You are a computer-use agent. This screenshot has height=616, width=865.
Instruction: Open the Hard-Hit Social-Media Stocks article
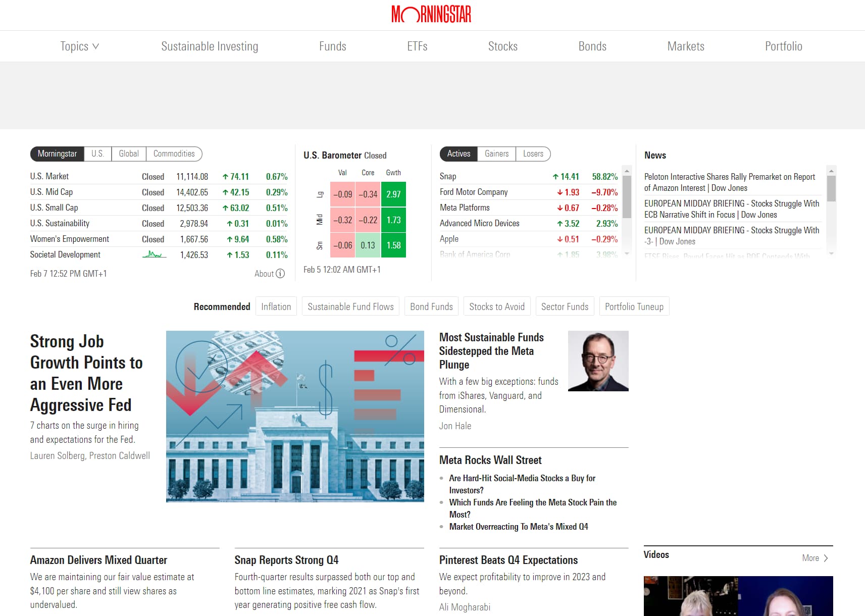click(x=522, y=484)
